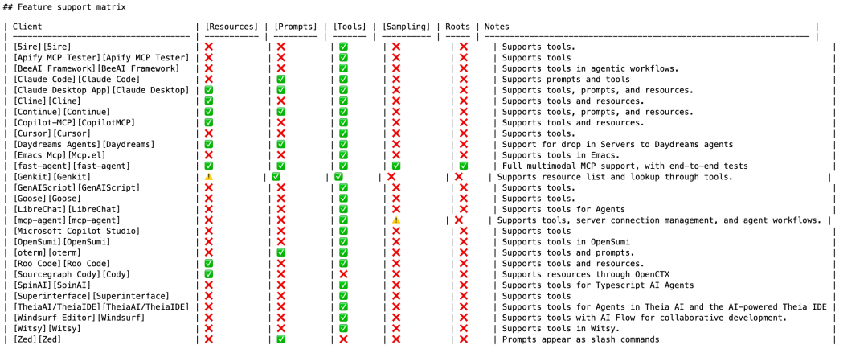
Task: Click the [Windsurf Editor] client link
Action: pos(54,318)
